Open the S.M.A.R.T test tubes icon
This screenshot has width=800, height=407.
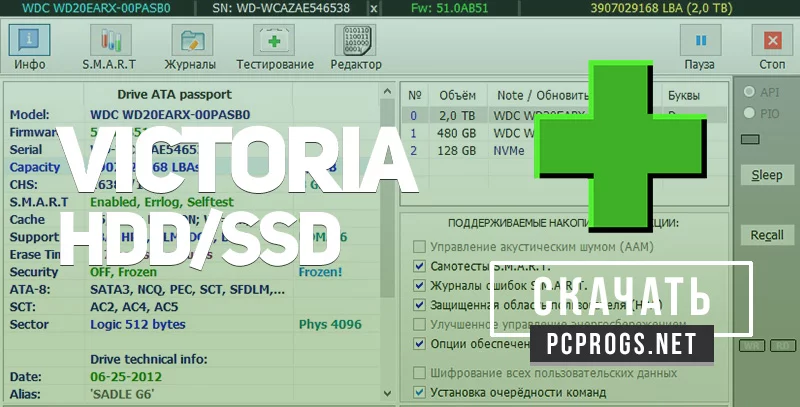pos(111,40)
